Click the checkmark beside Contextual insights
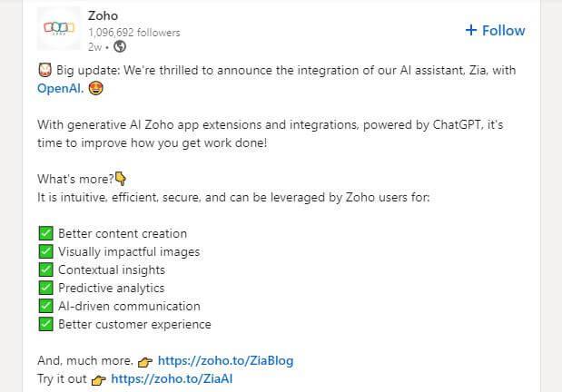The width and height of the screenshot is (562, 392). pos(45,270)
